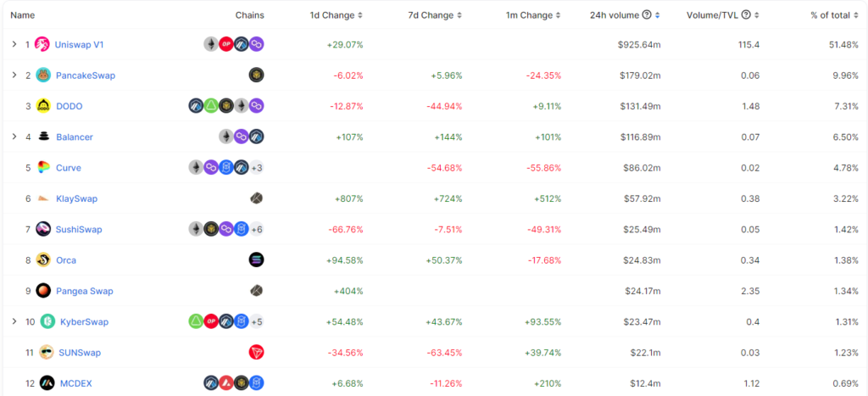Click the DODO logo icon
The height and width of the screenshot is (396, 868).
tap(43, 106)
